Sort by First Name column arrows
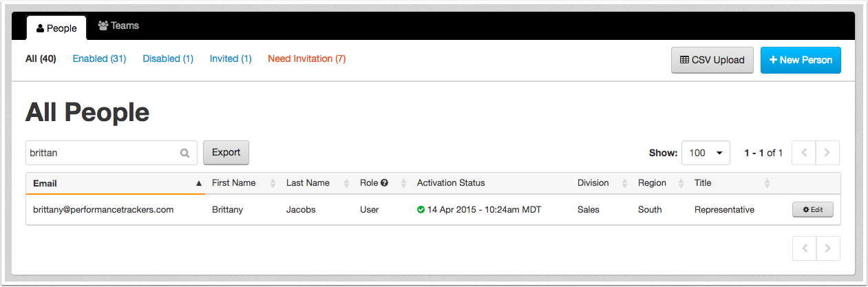 (x=273, y=183)
